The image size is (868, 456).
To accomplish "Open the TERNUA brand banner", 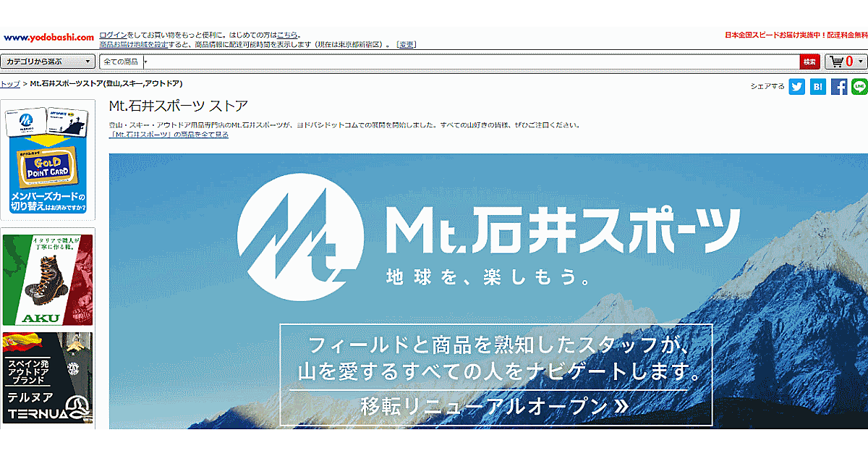I will 48,378.
